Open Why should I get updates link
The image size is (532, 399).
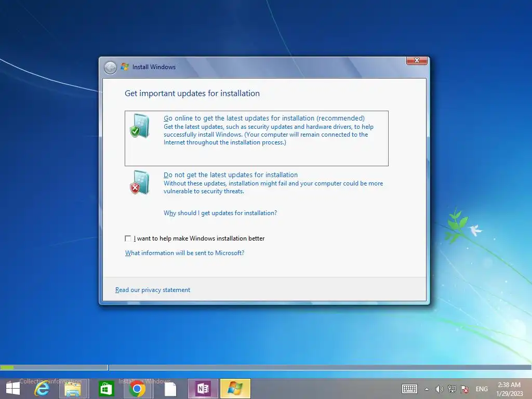pos(220,213)
